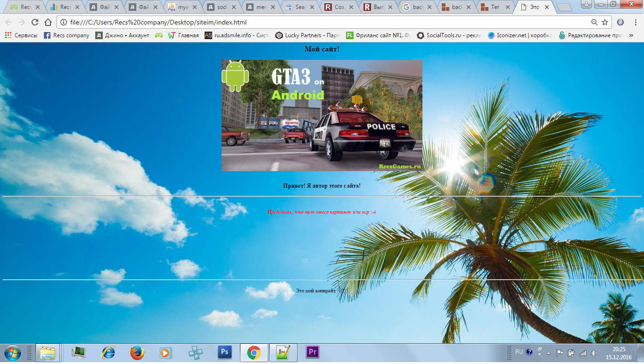Click the Привет! Я автор этого сайта! text
The height and width of the screenshot is (364, 644).
[x=322, y=186]
